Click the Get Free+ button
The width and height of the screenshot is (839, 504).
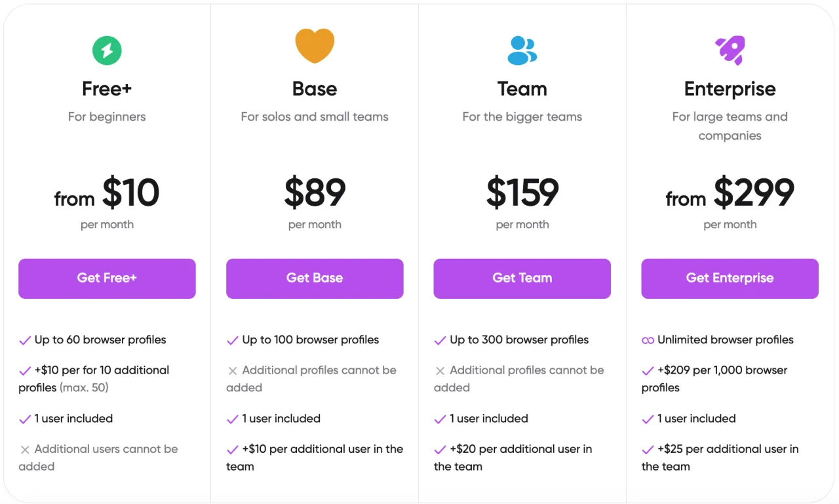107,279
